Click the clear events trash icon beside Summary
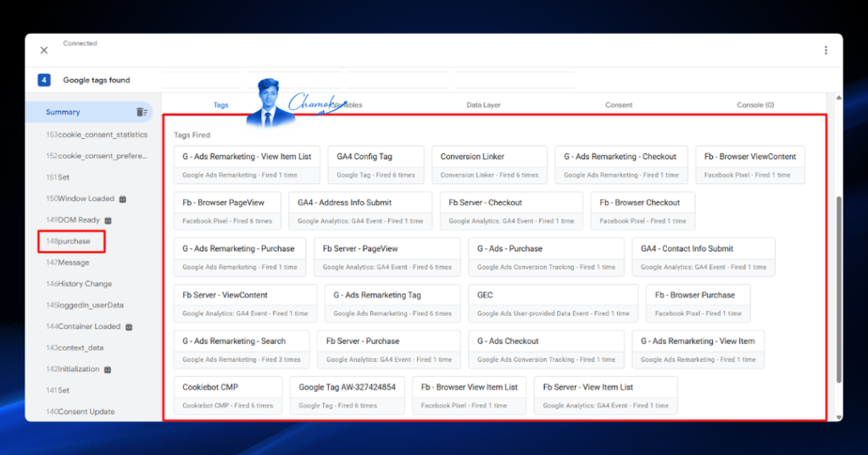This screenshot has width=868, height=455. coord(142,112)
